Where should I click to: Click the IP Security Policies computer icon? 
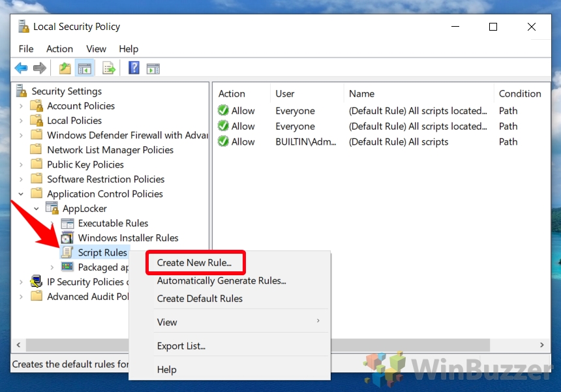36,282
